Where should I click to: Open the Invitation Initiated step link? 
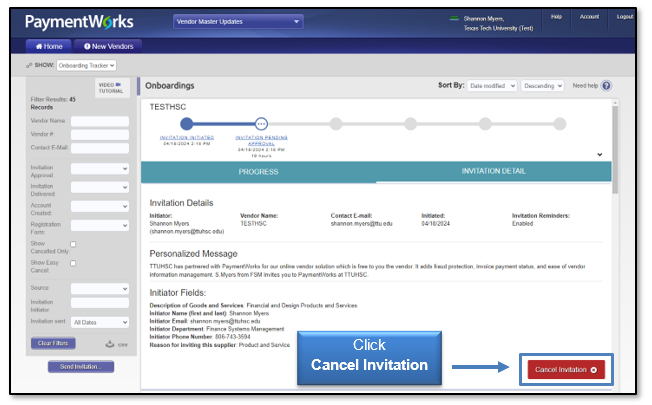pos(187,137)
